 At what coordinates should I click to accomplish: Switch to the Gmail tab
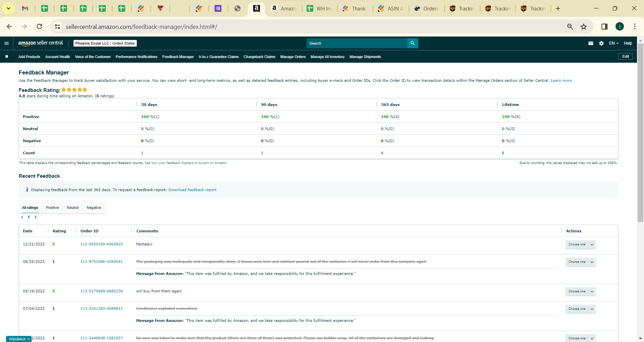pos(25,8)
